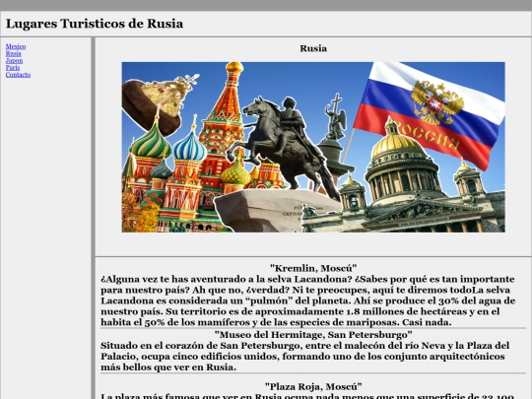Click paragraph starting 'La plaza más famosa'
The width and height of the screenshot is (532, 399).
pos(307,396)
